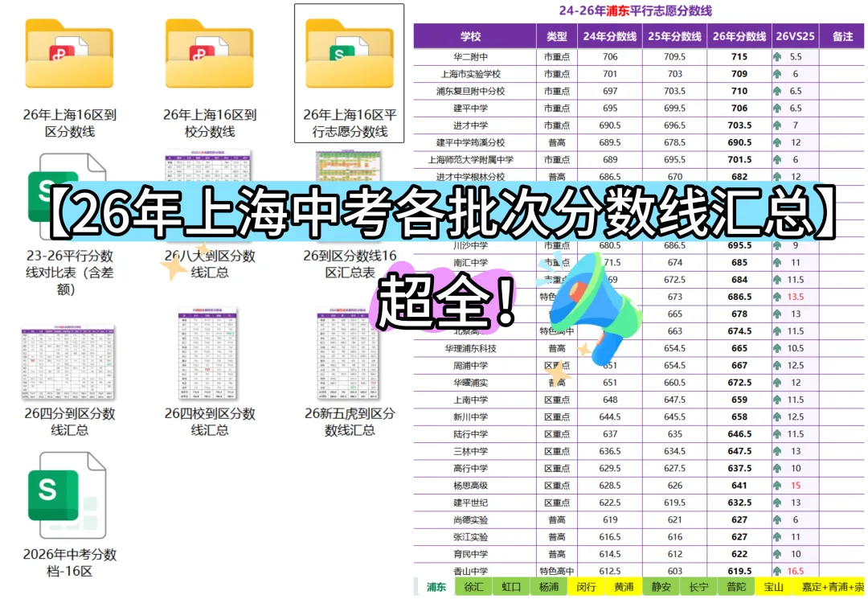Click the 26VS25 column header

point(795,36)
